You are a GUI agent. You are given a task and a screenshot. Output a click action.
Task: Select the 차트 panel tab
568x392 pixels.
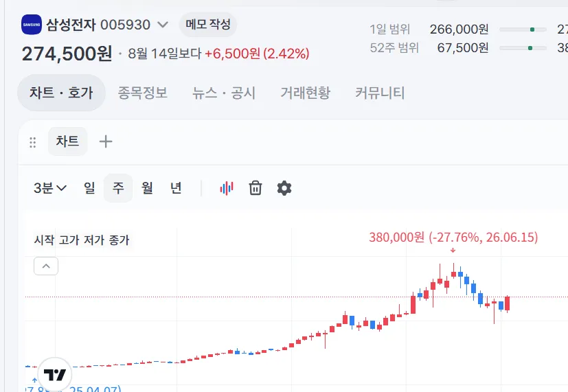tap(67, 141)
